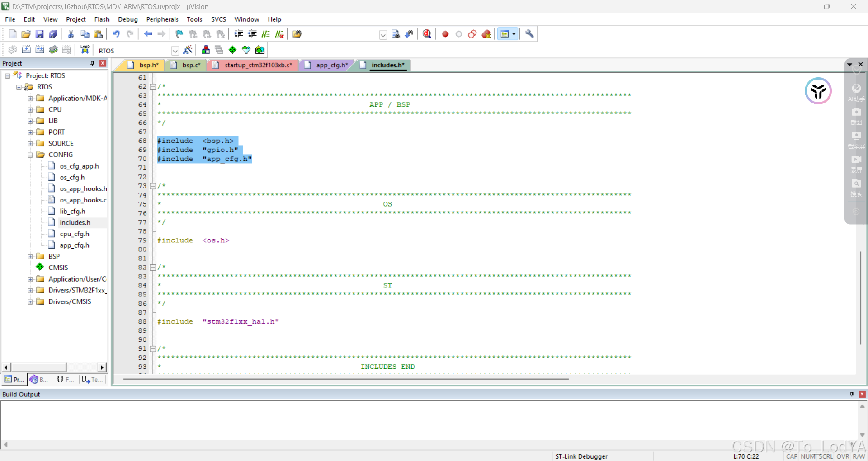Save the current file
The height and width of the screenshot is (461, 868).
tap(40, 34)
